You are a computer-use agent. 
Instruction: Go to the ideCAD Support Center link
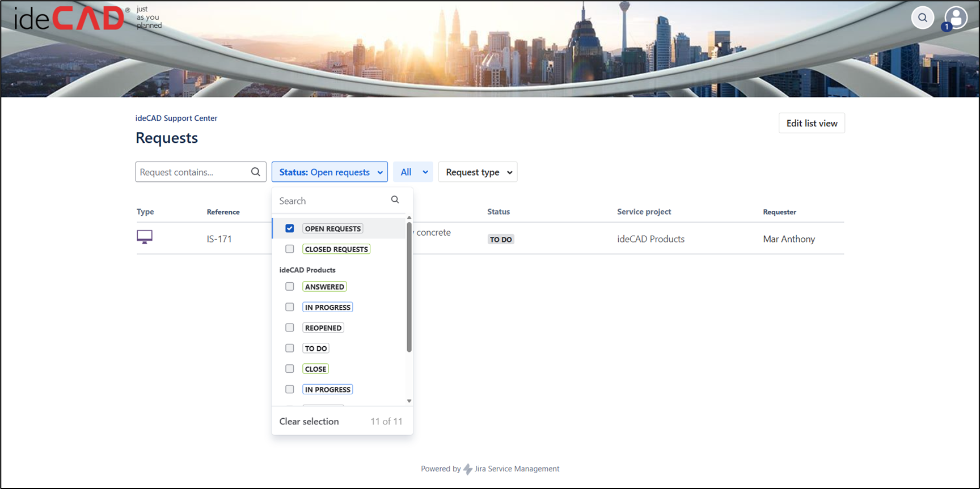pyautogui.click(x=176, y=118)
